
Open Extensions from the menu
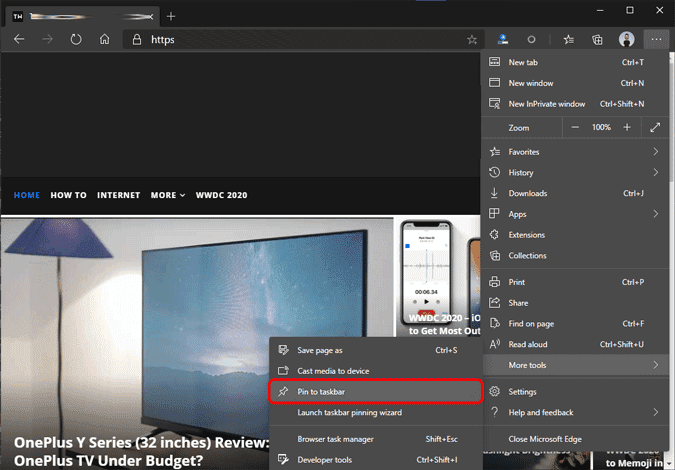pos(575,235)
